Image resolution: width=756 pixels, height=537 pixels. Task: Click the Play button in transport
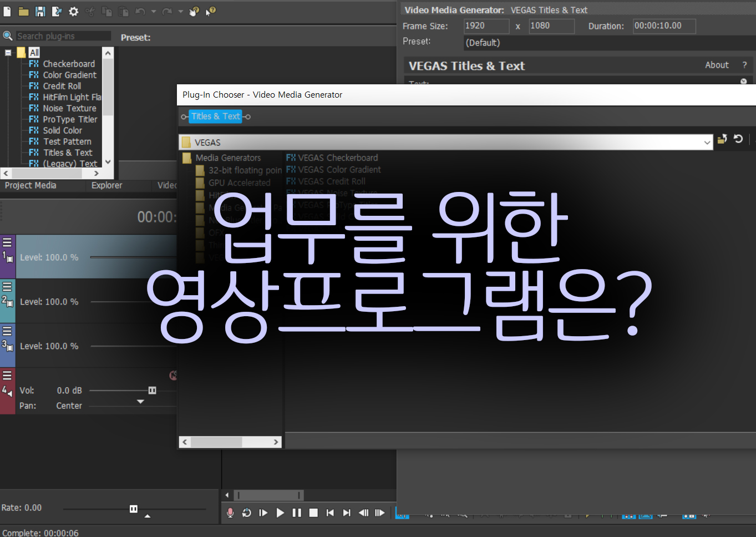click(x=280, y=513)
